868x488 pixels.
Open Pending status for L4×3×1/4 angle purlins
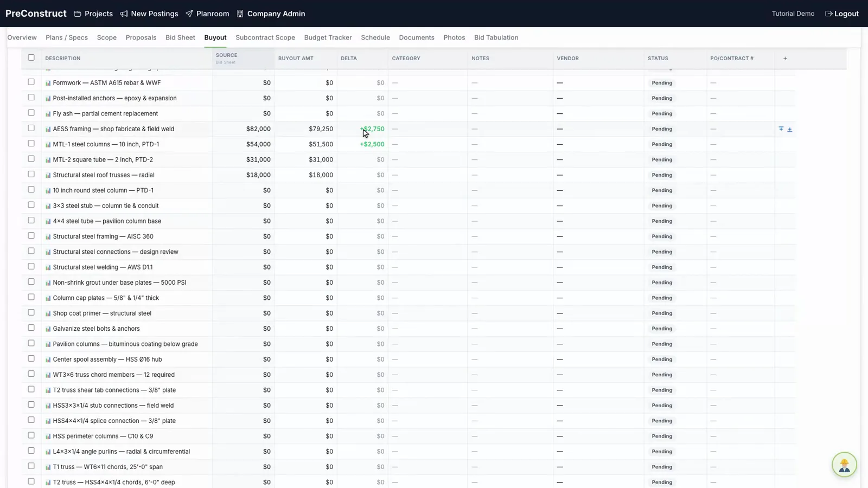[x=662, y=452]
